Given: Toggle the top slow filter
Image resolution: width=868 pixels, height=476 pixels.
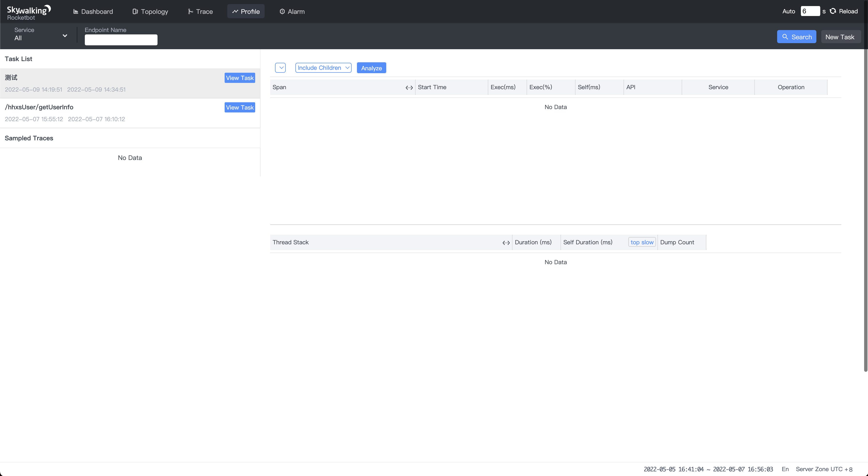Looking at the screenshot, I should (x=641, y=242).
